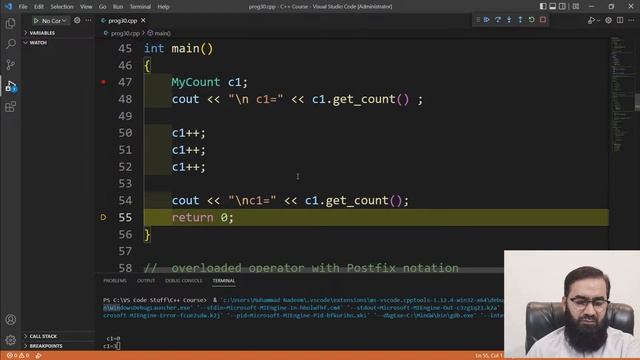Split the editor right
Viewport: 640px width, 360px height.
pos(620,20)
